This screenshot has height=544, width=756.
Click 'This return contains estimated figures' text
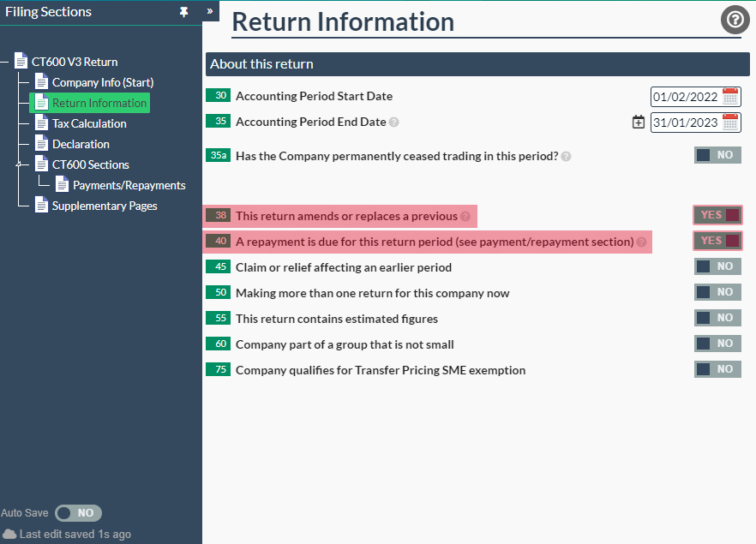pyautogui.click(x=337, y=319)
